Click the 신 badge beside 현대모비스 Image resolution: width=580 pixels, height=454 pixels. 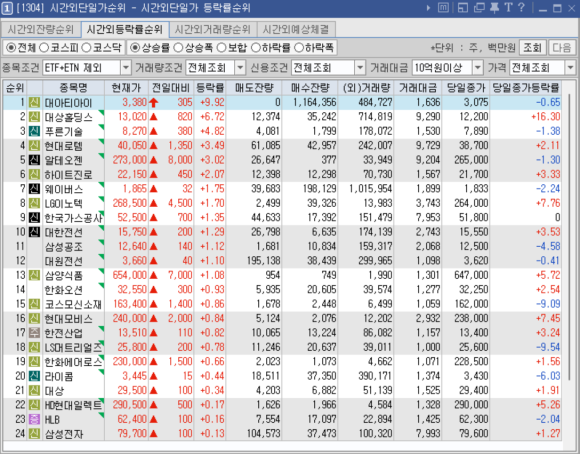[x=34, y=318]
